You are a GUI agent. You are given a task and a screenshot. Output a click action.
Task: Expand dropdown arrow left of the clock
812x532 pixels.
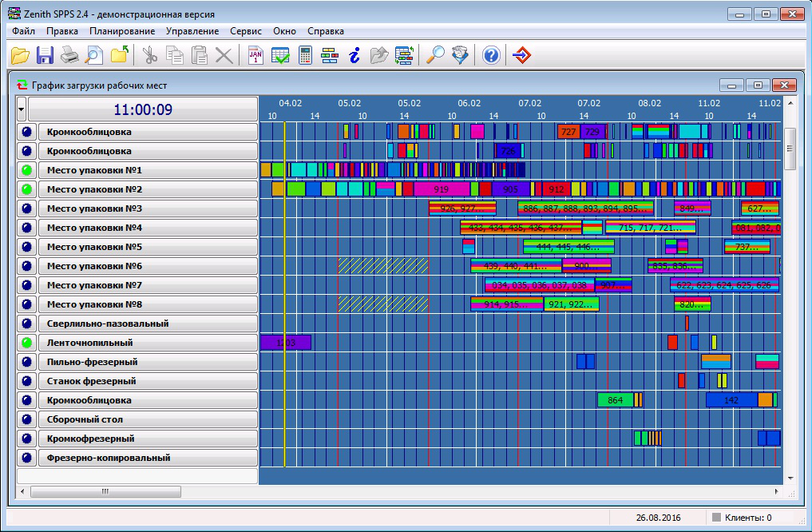pos(22,109)
